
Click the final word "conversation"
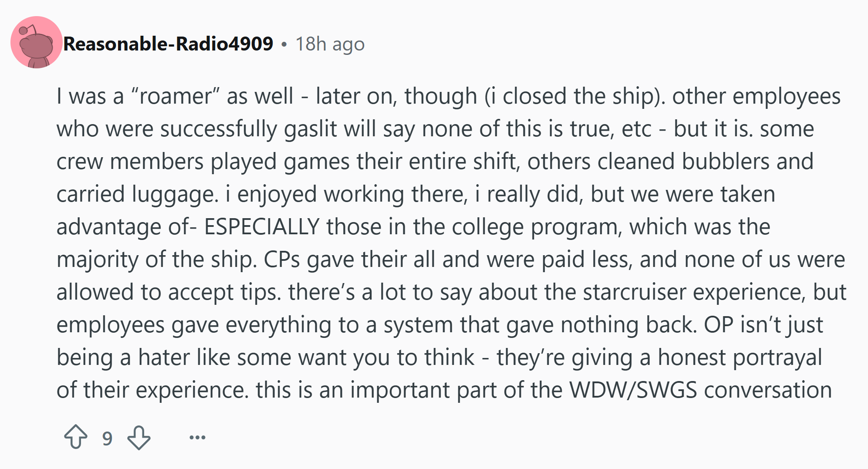point(768,390)
